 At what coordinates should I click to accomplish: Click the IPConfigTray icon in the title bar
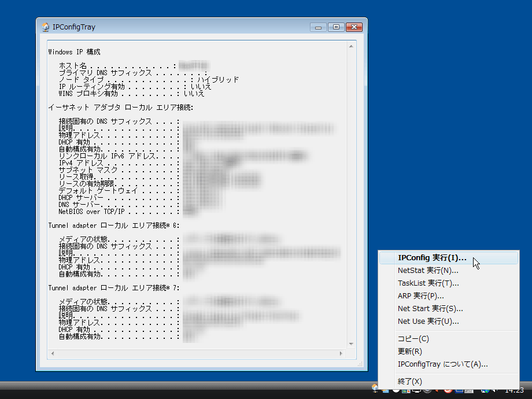pyautogui.click(x=46, y=27)
